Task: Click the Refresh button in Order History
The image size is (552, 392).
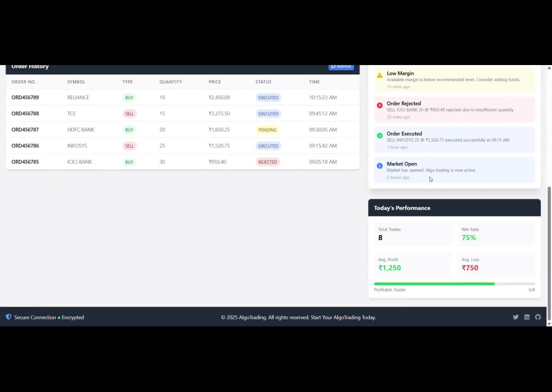Action: point(341,67)
